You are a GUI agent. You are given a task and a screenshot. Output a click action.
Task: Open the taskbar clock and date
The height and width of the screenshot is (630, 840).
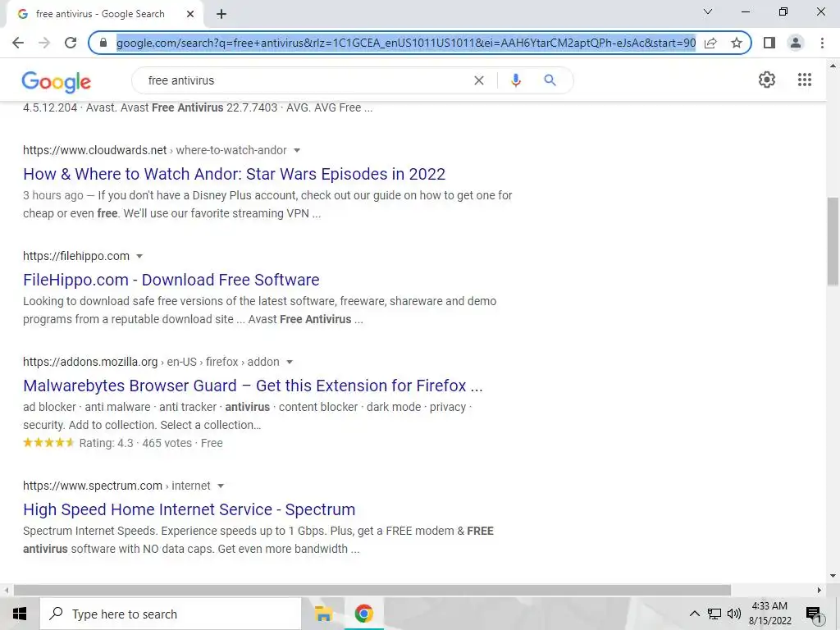[769, 614]
